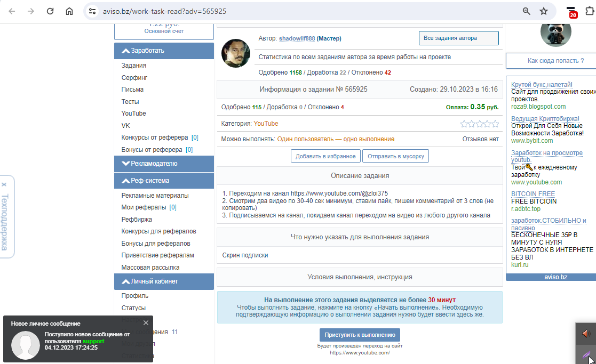Click Все задания автора button
The image size is (596, 364).
point(459,38)
